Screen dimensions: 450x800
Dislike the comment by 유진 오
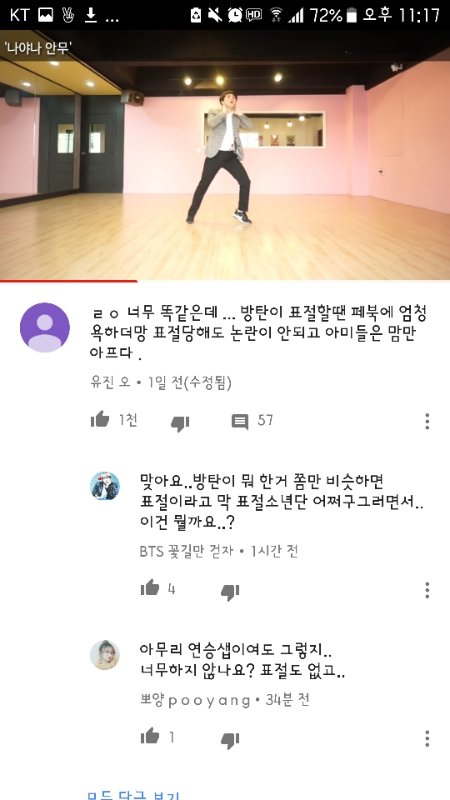point(180,423)
